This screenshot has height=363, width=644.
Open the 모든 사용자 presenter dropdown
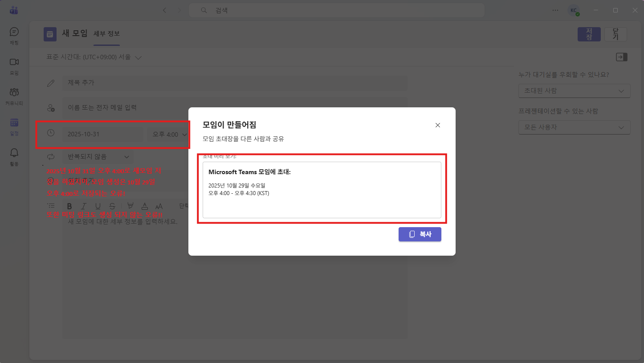tap(575, 127)
